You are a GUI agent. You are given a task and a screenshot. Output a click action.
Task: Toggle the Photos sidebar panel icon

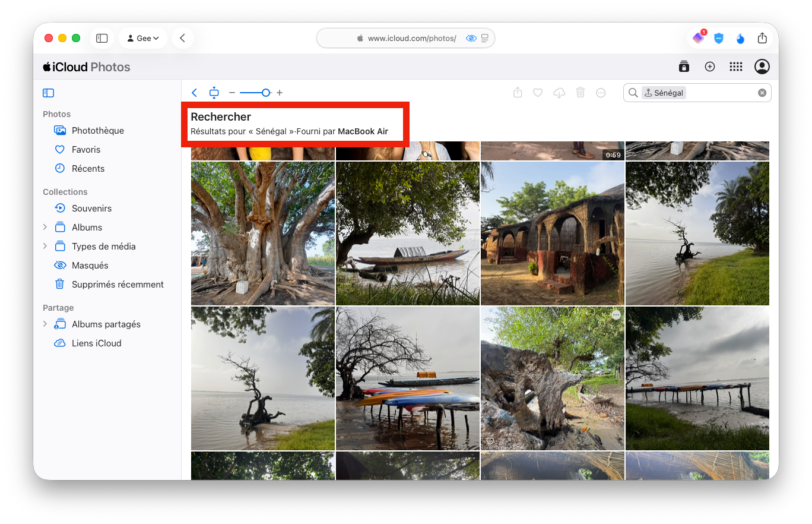coord(49,93)
